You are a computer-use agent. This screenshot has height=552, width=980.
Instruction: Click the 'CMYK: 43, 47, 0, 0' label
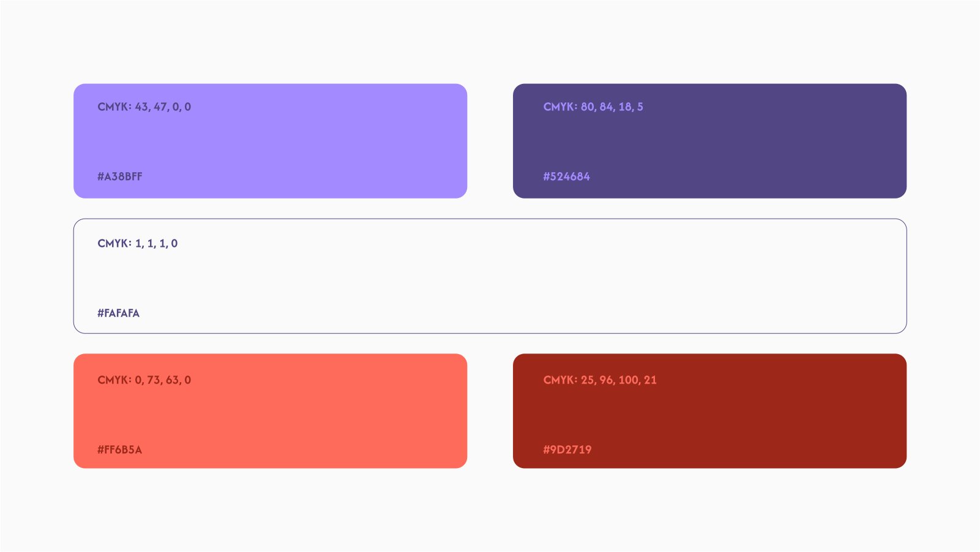tap(144, 107)
